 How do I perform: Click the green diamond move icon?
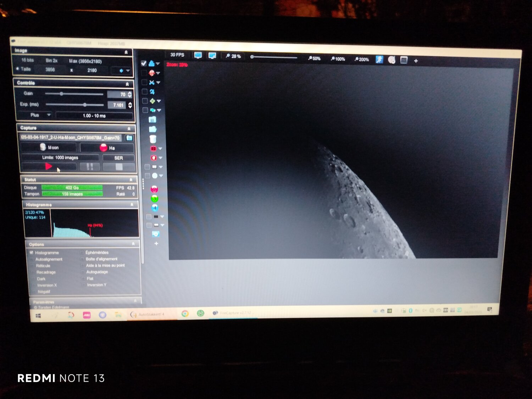(x=153, y=101)
